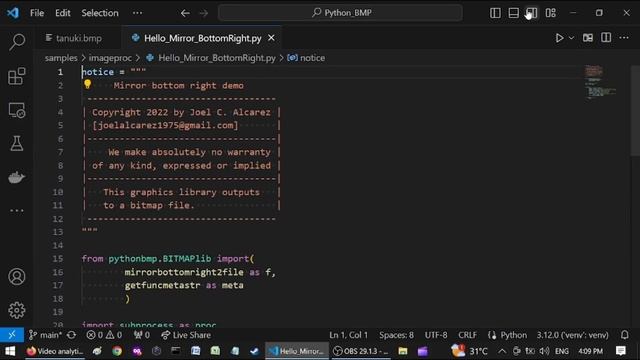Click the lightbulb code action icon

click(x=87, y=84)
